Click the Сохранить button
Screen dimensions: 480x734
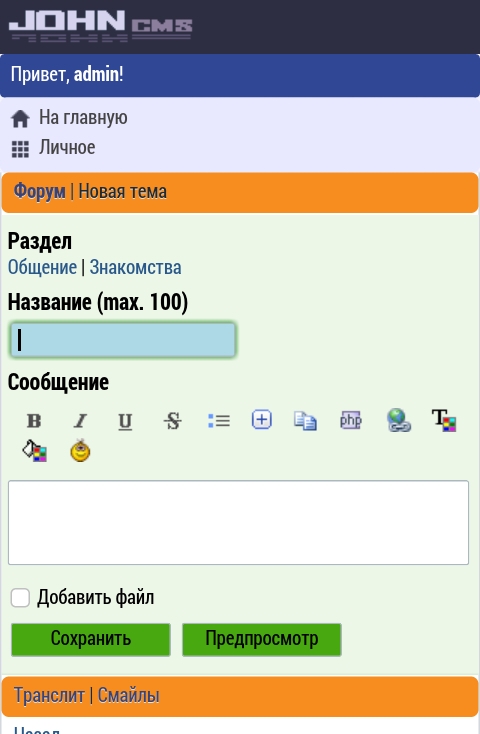tap(91, 639)
